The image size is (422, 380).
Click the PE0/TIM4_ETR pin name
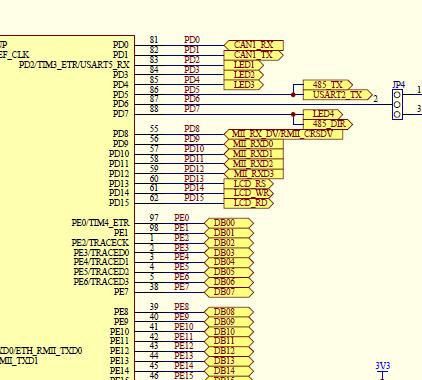point(100,223)
